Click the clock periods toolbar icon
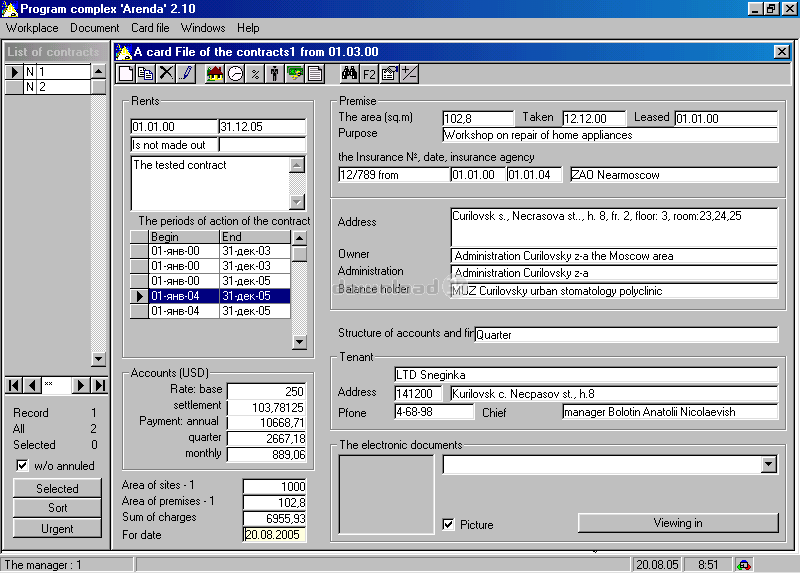The image size is (800, 573). pos(235,74)
